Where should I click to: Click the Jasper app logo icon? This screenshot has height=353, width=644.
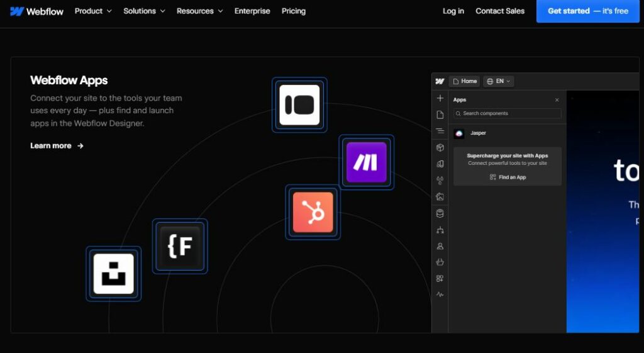point(458,133)
